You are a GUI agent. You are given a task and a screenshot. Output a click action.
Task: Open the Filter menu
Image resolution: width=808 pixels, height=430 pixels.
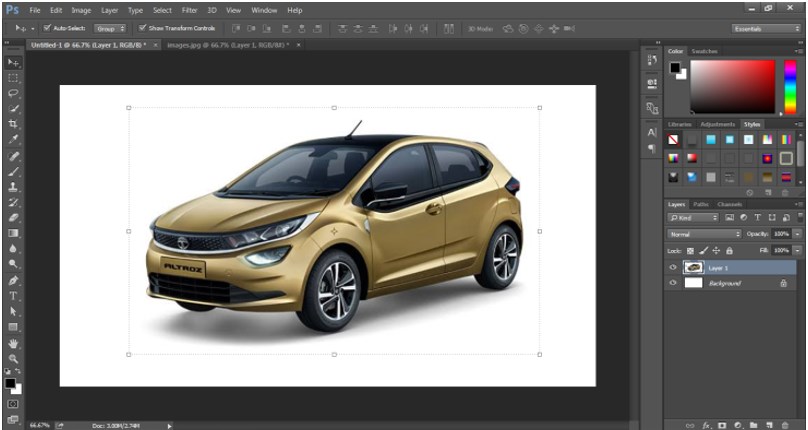tap(189, 9)
